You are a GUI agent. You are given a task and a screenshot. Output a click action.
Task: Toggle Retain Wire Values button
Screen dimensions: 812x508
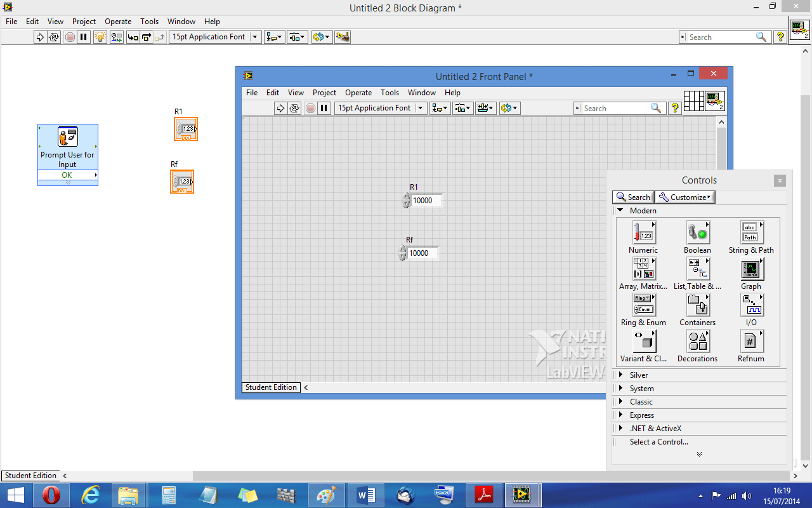(x=116, y=37)
